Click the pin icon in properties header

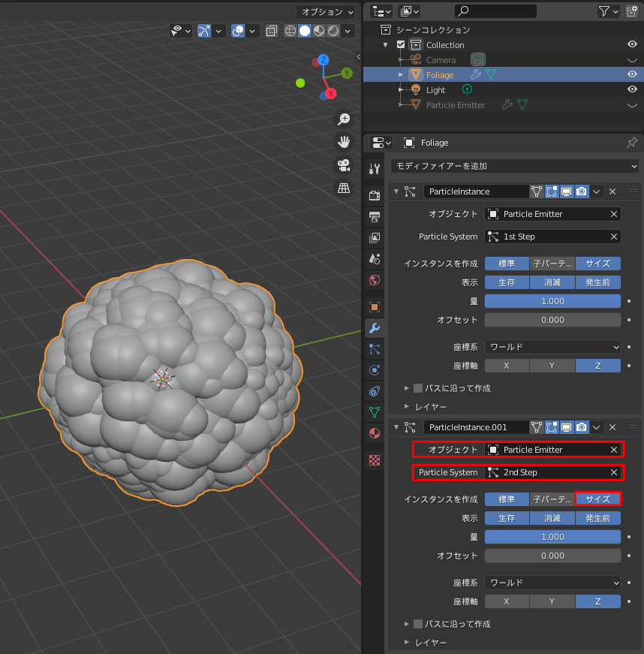(x=632, y=143)
